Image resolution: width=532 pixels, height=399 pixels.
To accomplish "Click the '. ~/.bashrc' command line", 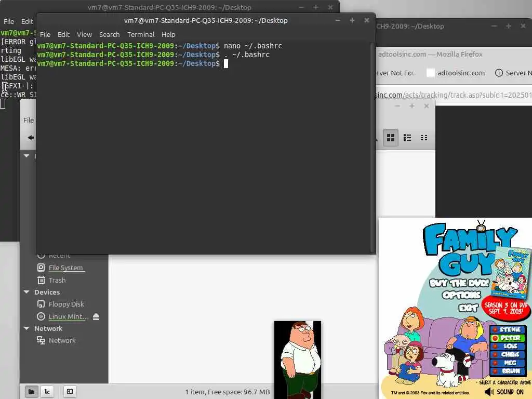I will coord(247,55).
